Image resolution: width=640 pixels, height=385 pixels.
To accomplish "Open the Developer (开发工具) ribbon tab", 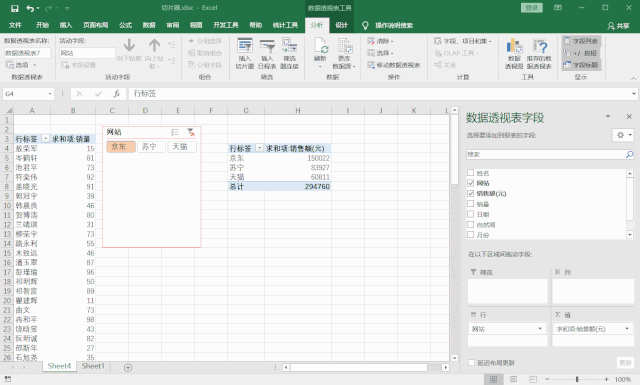I will (x=226, y=25).
